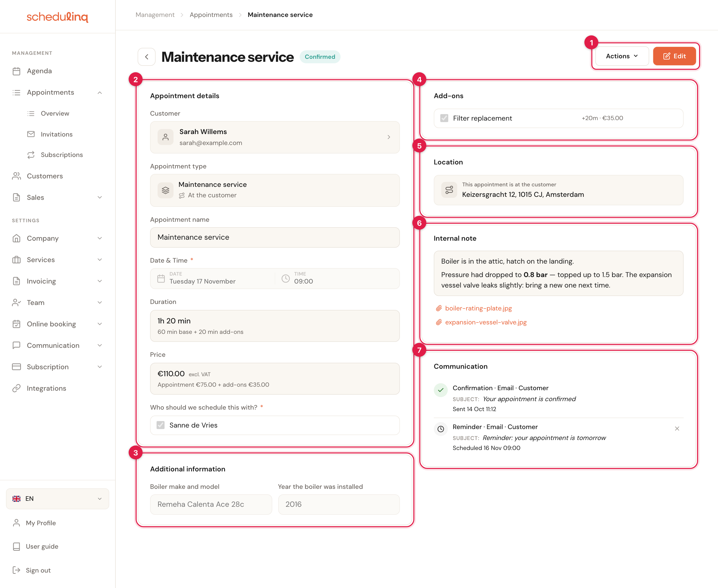Open the Actions dropdown
Image resolution: width=718 pixels, height=588 pixels.
(x=622, y=56)
